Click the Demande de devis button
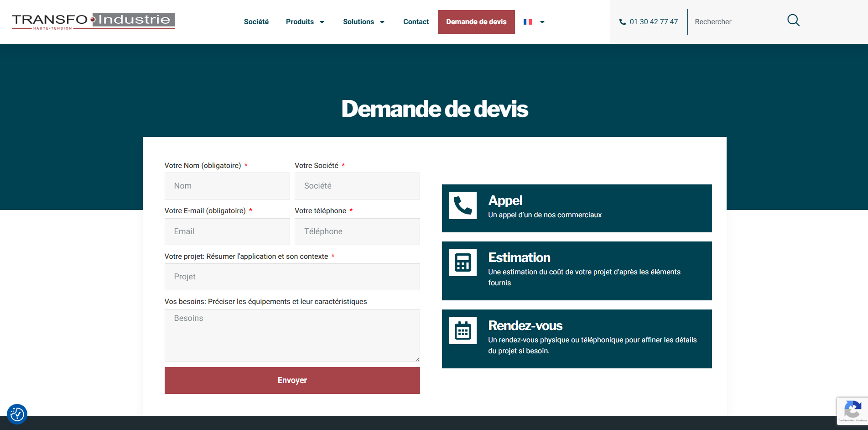Image resolution: width=868 pixels, height=430 pixels. coord(476,21)
